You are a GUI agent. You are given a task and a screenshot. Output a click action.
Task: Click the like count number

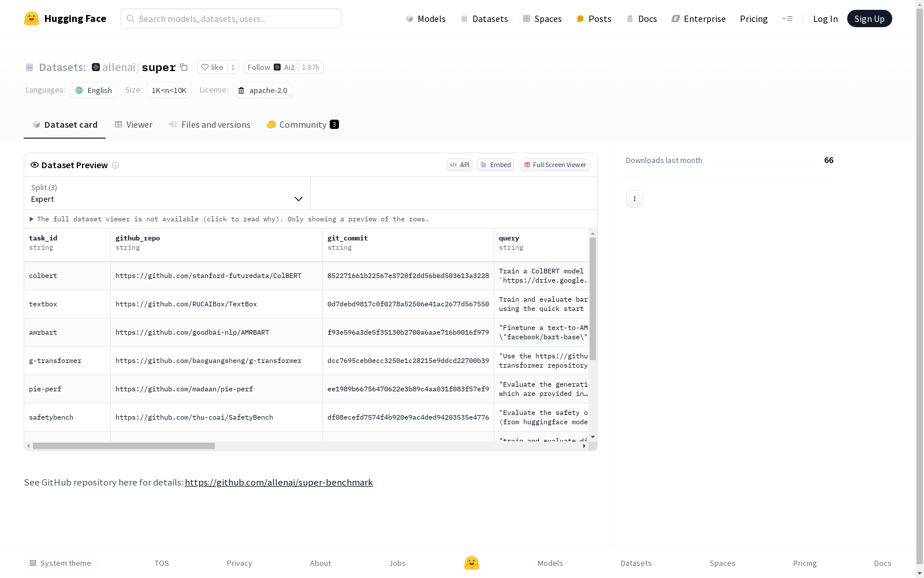click(x=233, y=67)
